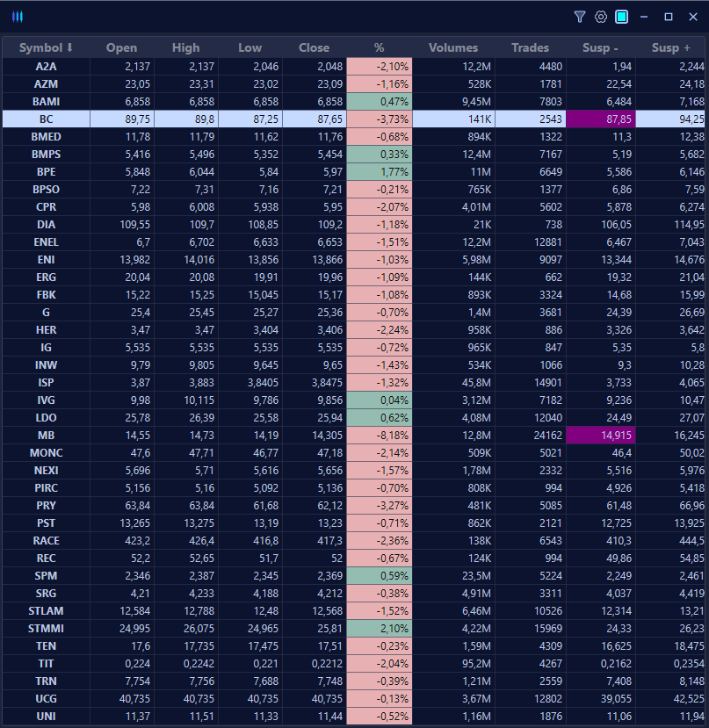Click ISP volume cell 45,8M
This screenshot has height=728, width=709.
(453, 383)
